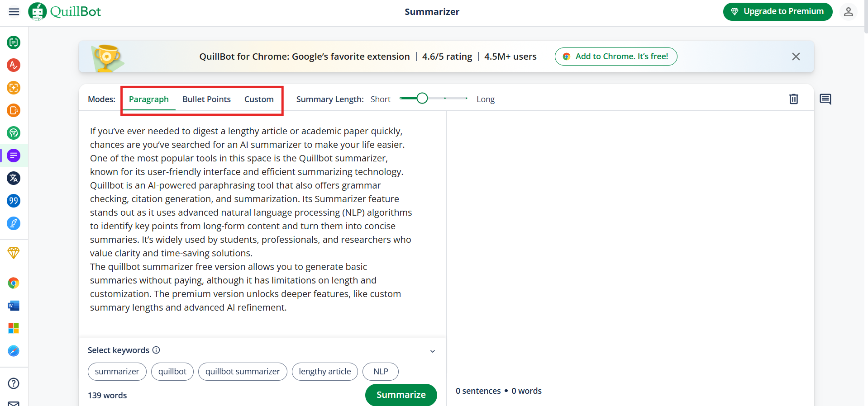Open QuillBot for Word sidebar icon
Screen dimensions: 868x406
pyautogui.click(x=14, y=306)
